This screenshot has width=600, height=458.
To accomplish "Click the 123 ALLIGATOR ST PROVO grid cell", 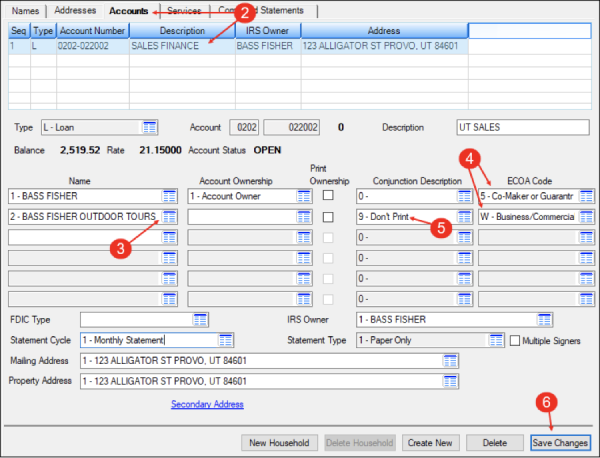I will click(384, 46).
